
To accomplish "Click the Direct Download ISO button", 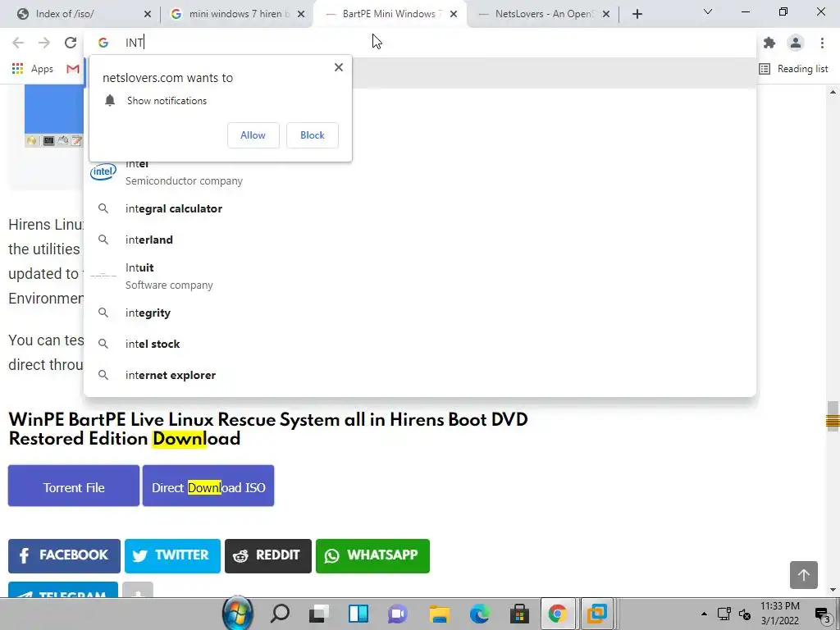I will coord(208,486).
